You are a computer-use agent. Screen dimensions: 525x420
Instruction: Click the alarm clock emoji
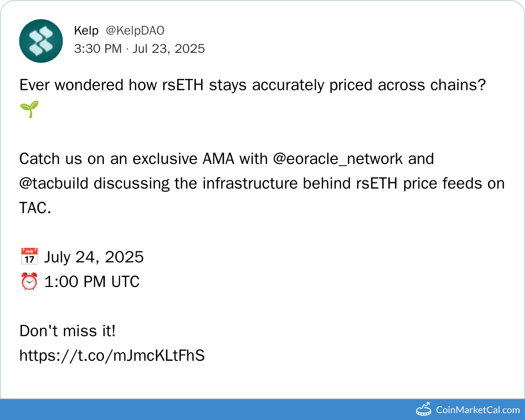tap(29, 282)
